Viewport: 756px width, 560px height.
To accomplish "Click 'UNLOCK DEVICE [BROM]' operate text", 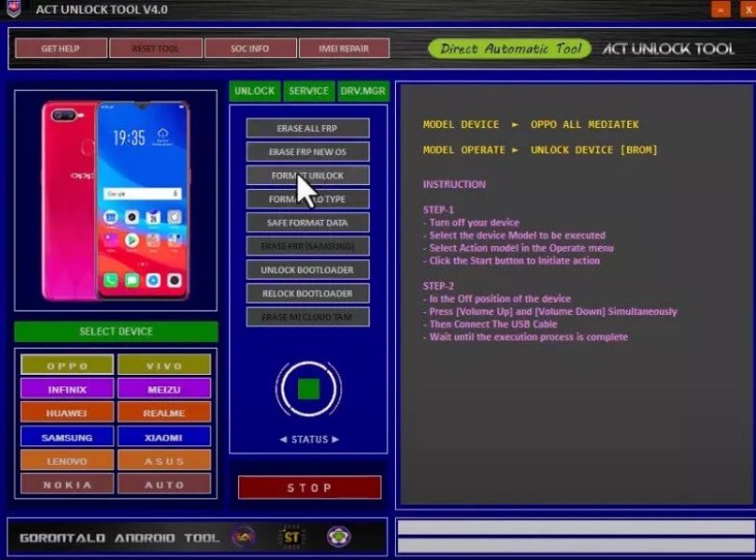I will (594, 150).
